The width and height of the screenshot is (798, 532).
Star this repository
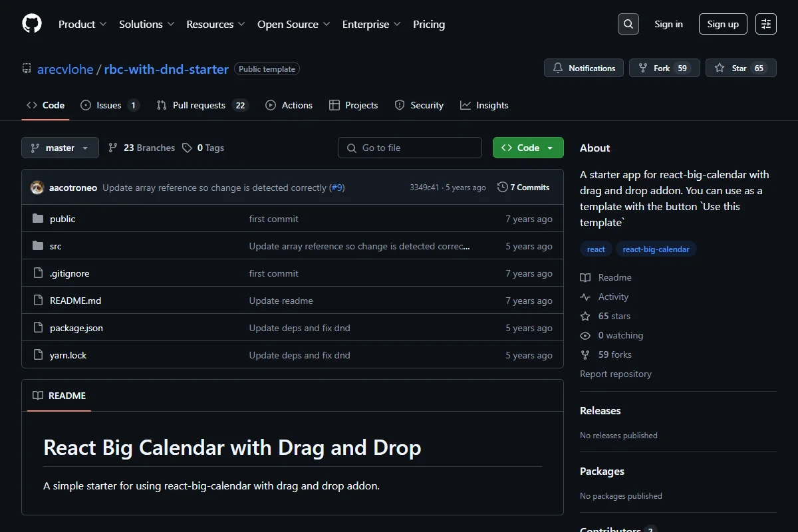(x=741, y=68)
